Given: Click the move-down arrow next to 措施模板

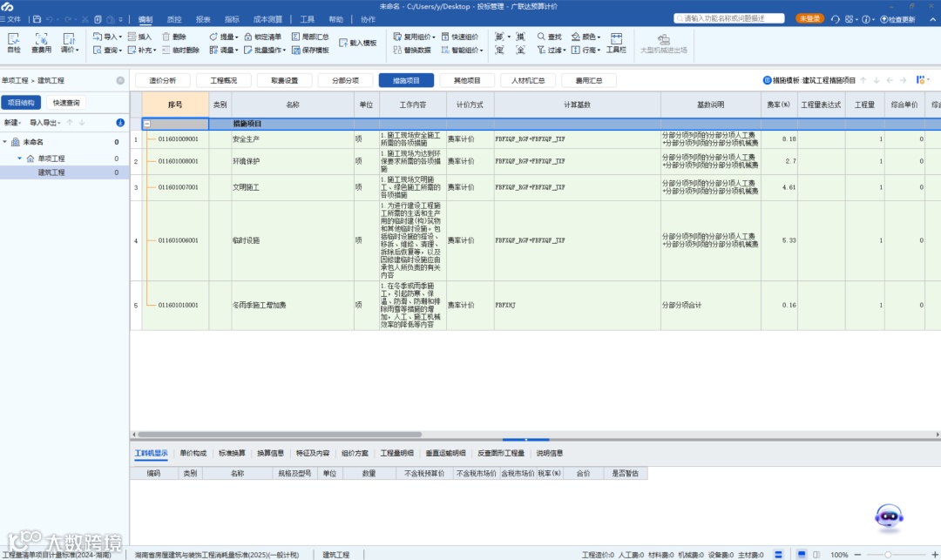Looking at the screenshot, I should pos(877,80).
